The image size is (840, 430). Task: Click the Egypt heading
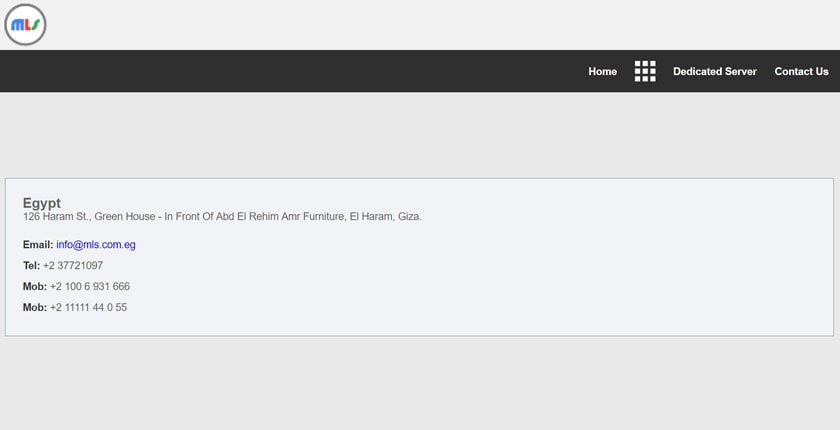pos(42,203)
